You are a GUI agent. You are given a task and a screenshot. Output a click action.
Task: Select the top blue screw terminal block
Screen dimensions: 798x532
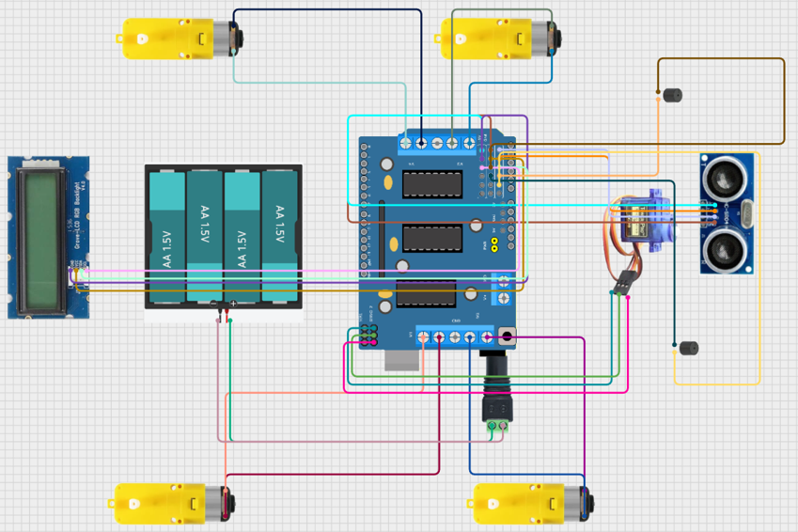coord(437,143)
